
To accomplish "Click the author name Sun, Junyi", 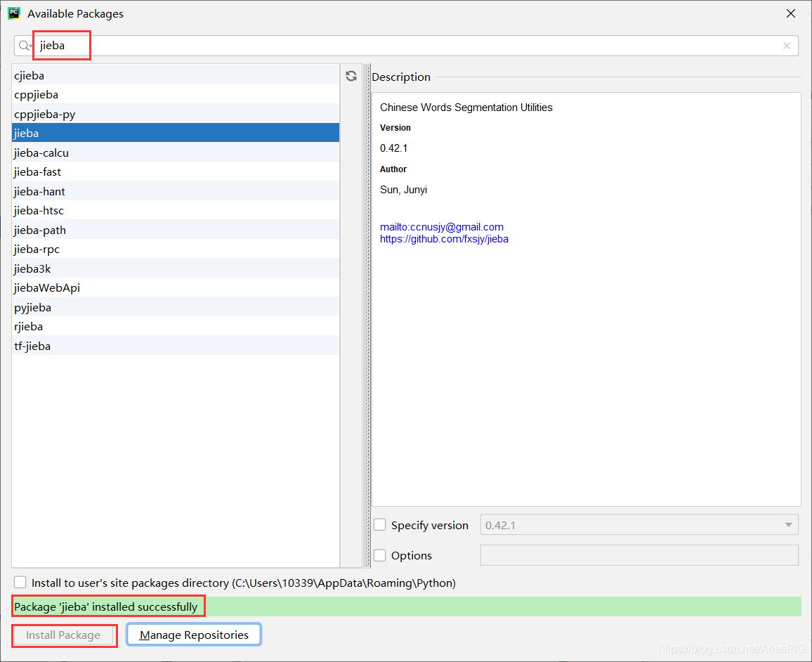I will [403, 190].
